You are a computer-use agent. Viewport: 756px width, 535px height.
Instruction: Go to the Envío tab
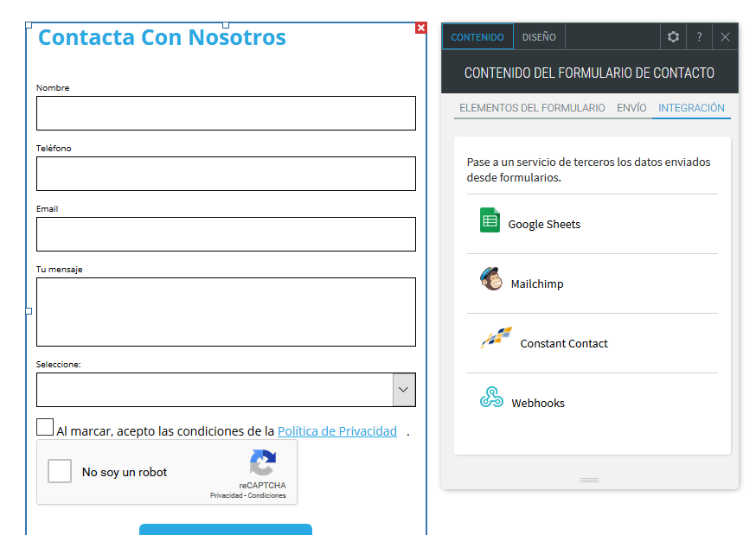[x=631, y=108]
